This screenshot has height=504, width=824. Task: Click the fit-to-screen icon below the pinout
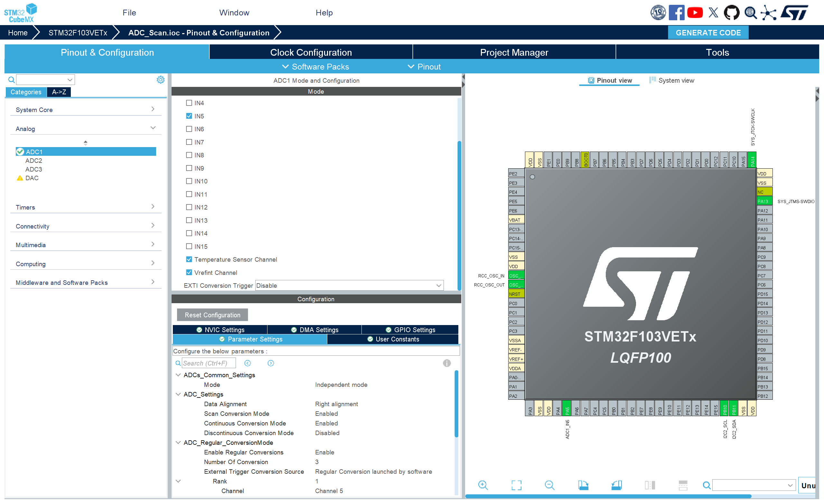pyautogui.click(x=516, y=485)
